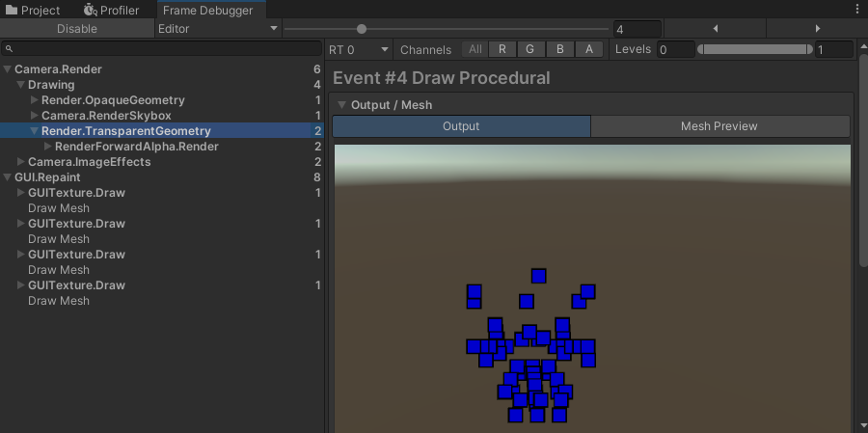Click the Levels minimum field showing 0

click(x=675, y=50)
